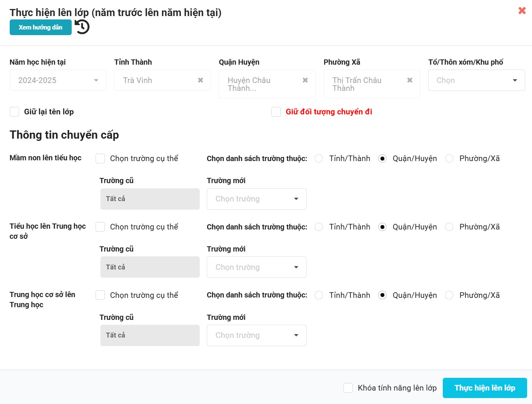Screen dimensions: 532x404
Task: Click Trường cũ field under Mầm non
Action: tap(150, 199)
